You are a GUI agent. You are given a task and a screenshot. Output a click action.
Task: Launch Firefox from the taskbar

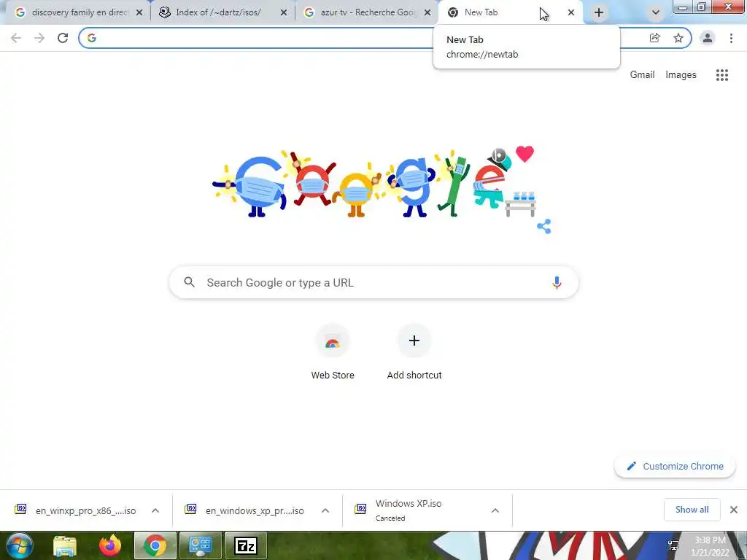pyautogui.click(x=110, y=545)
